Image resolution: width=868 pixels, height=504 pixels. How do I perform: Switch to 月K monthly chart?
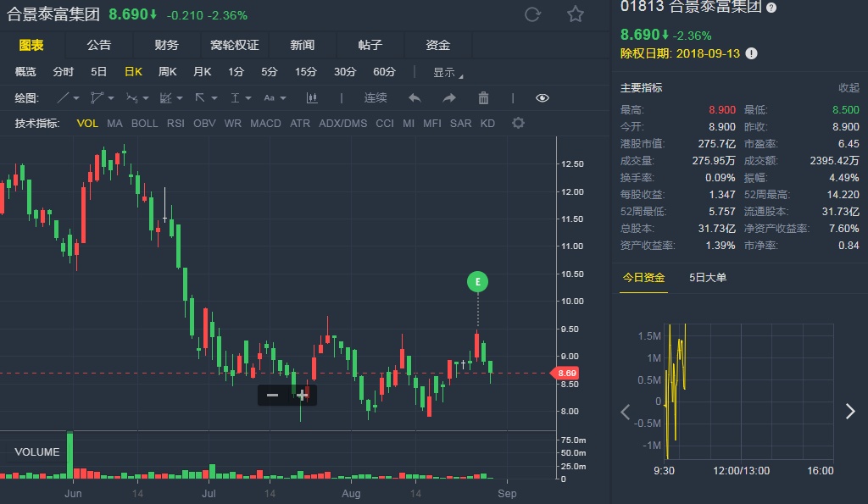pyautogui.click(x=202, y=72)
